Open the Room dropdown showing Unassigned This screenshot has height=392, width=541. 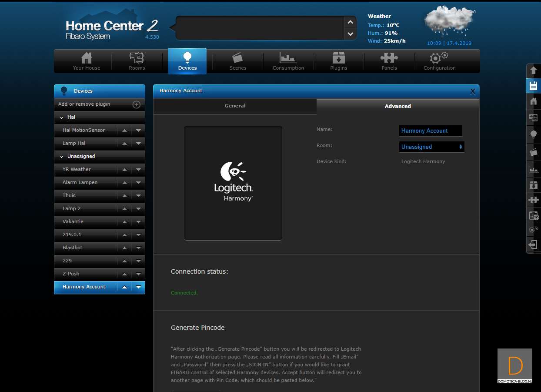point(431,147)
